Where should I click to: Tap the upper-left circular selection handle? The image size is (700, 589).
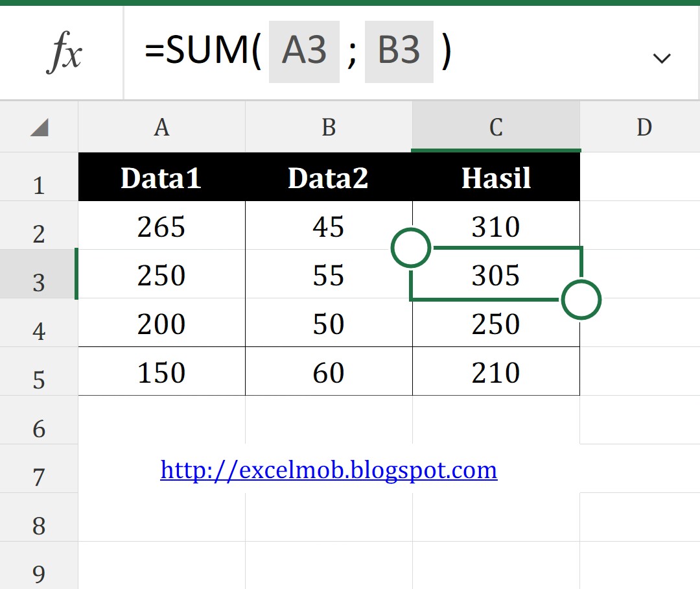(411, 247)
